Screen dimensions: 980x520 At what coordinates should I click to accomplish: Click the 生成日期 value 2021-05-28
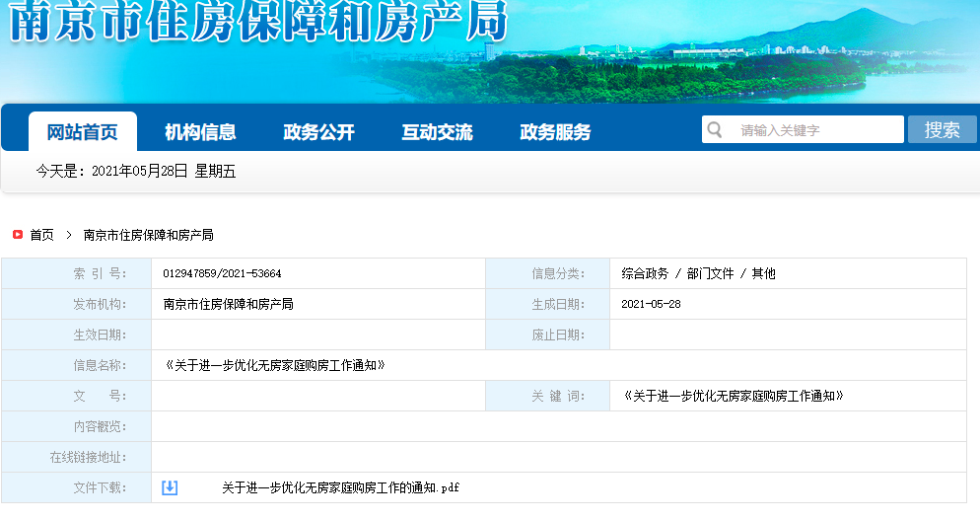coord(651,304)
